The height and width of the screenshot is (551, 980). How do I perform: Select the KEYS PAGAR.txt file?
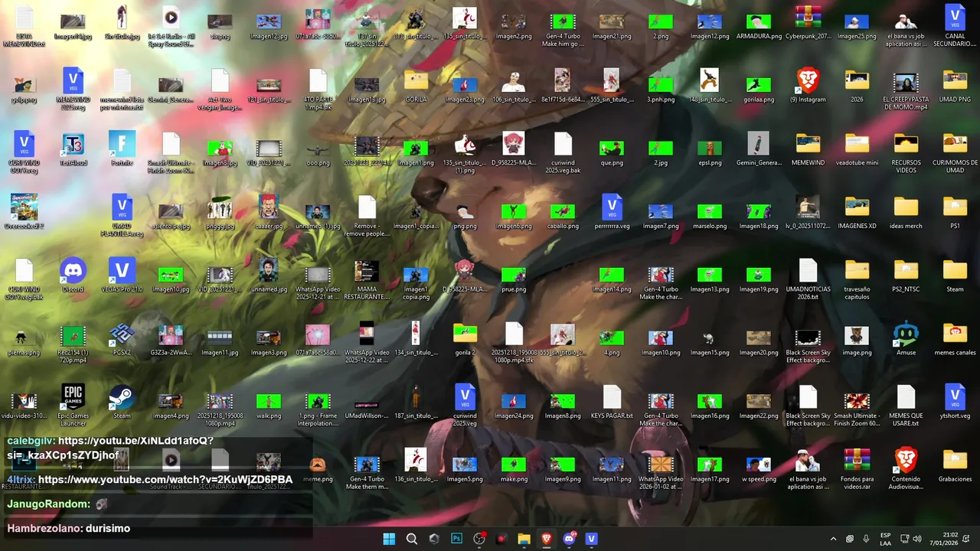[x=612, y=403]
